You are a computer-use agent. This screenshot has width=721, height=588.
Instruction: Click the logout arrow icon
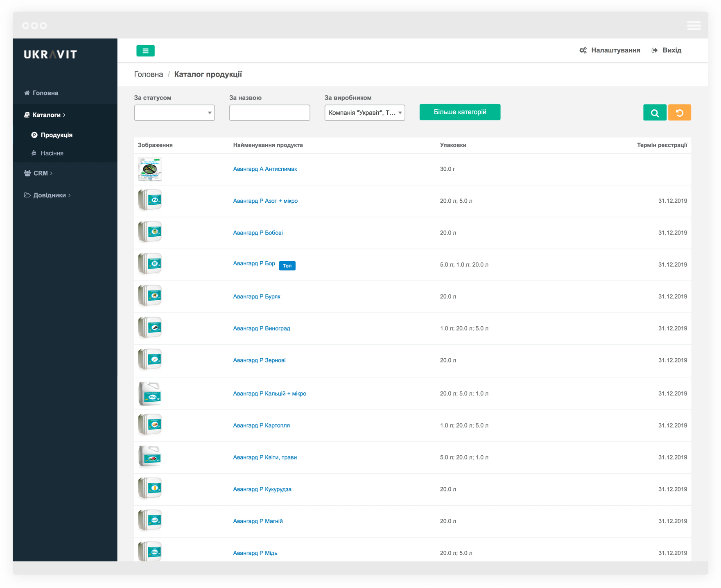point(655,50)
